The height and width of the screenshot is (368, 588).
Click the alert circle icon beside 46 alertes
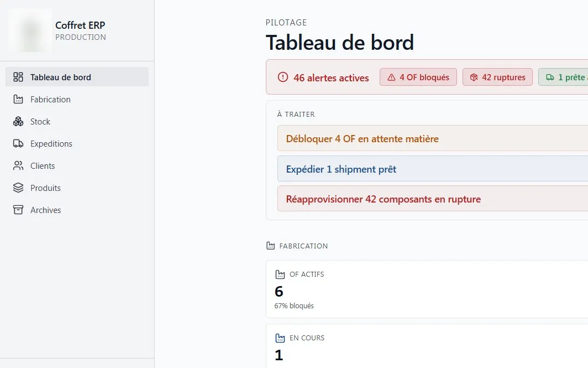[283, 77]
